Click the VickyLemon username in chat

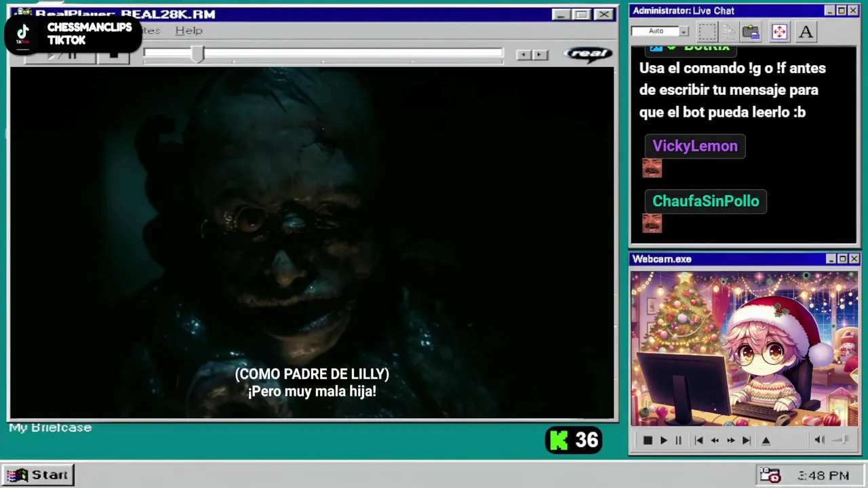695,146
